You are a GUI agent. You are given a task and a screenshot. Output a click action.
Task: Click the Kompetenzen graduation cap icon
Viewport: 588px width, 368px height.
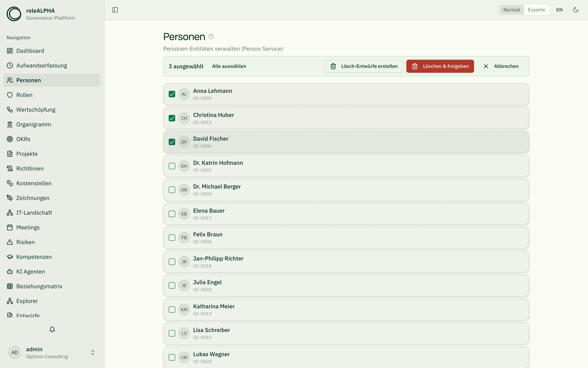click(10, 257)
